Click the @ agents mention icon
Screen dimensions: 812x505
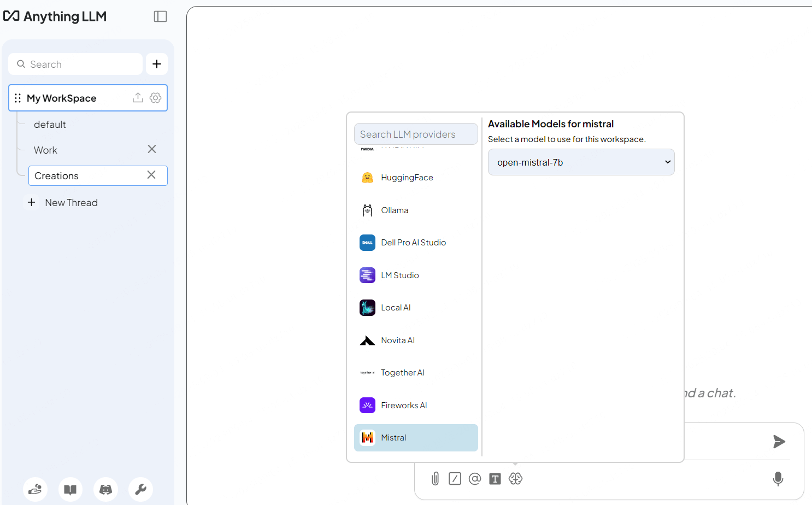(475, 479)
